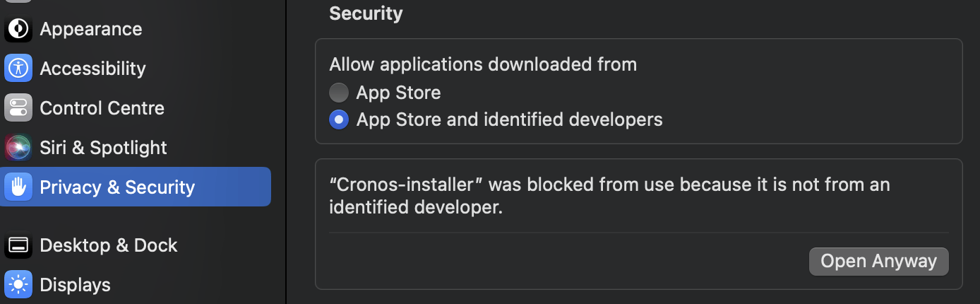Select the App Store radio button
This screenshot has width=980, height=304.
[339, 93]
